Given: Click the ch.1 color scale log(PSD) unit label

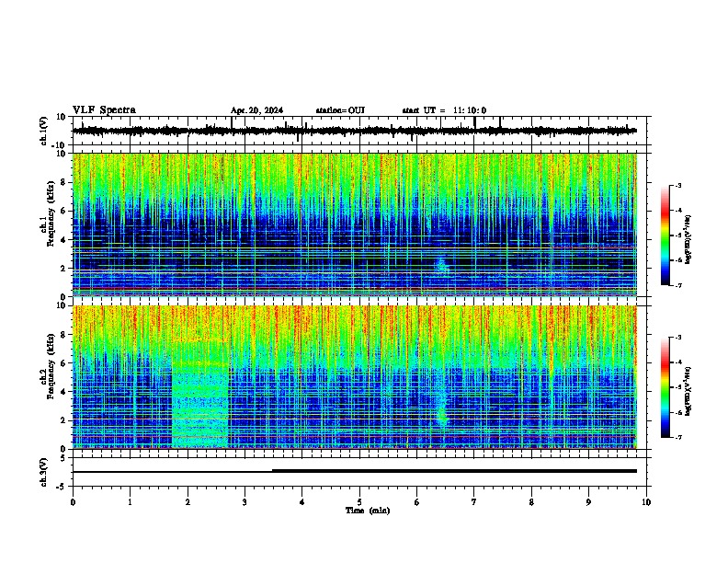Looking at the screenshot, I should tap(688, 239).
